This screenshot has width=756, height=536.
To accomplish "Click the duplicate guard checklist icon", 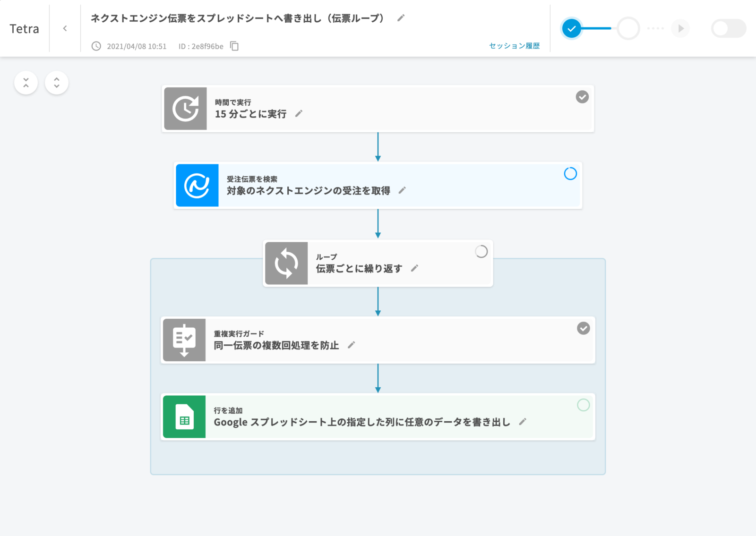I will pyautogui.click(x=184, y=340).
